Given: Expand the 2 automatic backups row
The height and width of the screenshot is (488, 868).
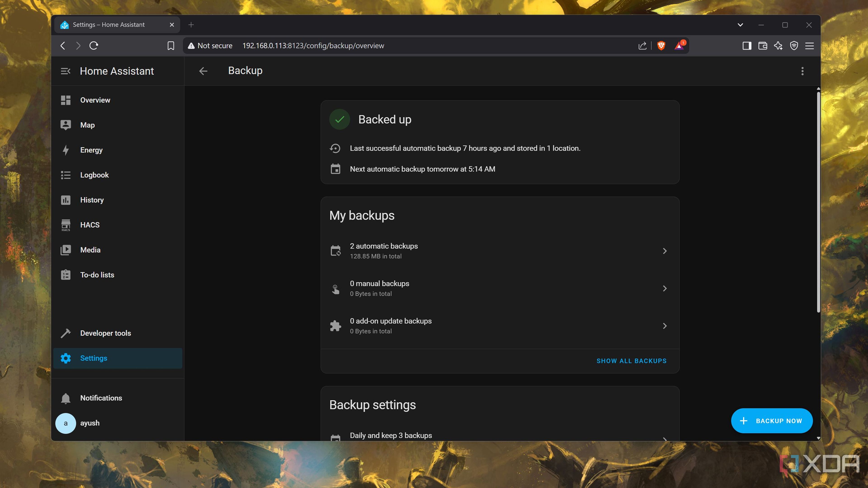Looking at the screenshot, I should (x=500, y=251).
